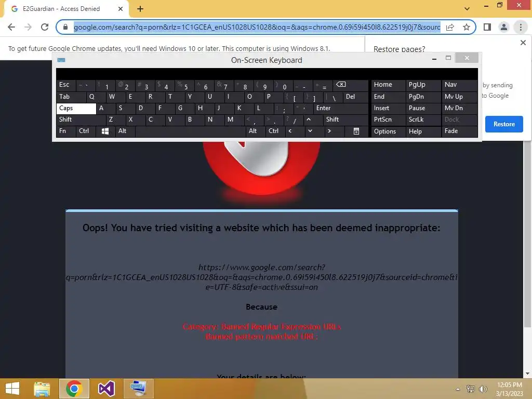Close the E2Guardian tab
Viewport: 532px width, 399px height.
(121, 9)
